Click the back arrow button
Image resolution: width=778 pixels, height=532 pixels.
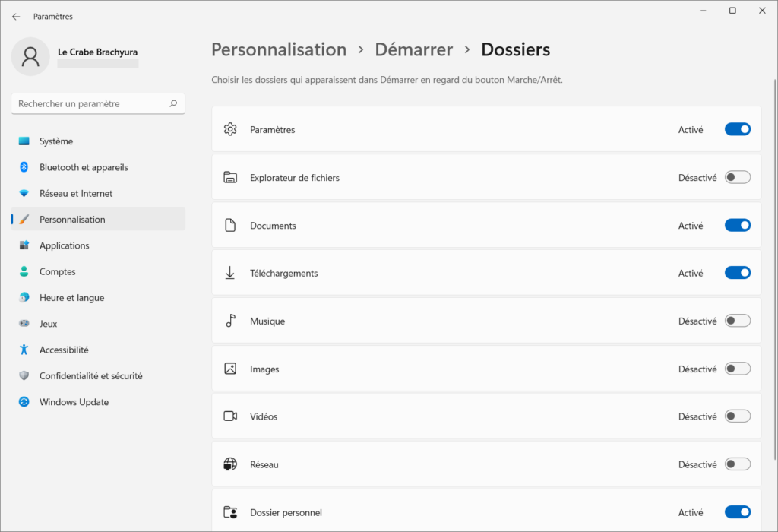pyautogui.click(x=16, y=17)
